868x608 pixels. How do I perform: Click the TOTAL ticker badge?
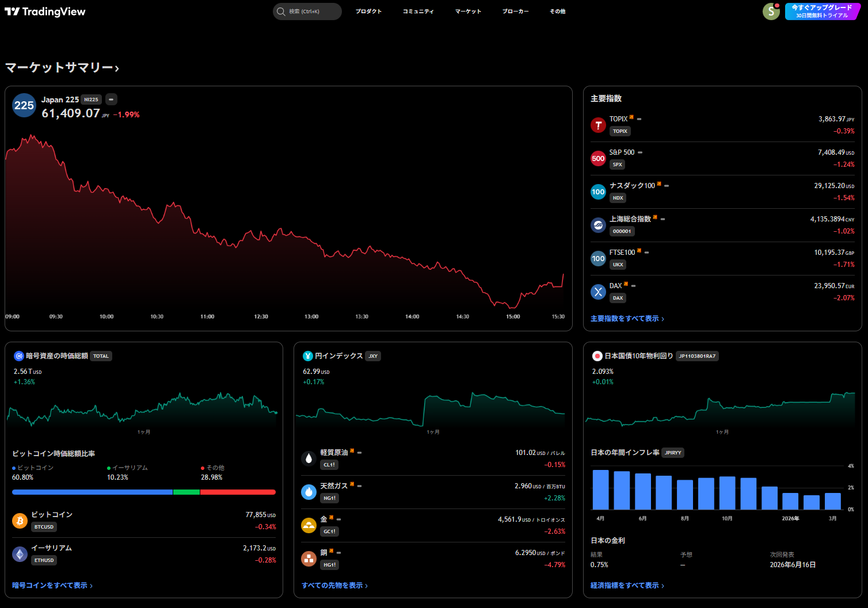[x=101, y=356]
